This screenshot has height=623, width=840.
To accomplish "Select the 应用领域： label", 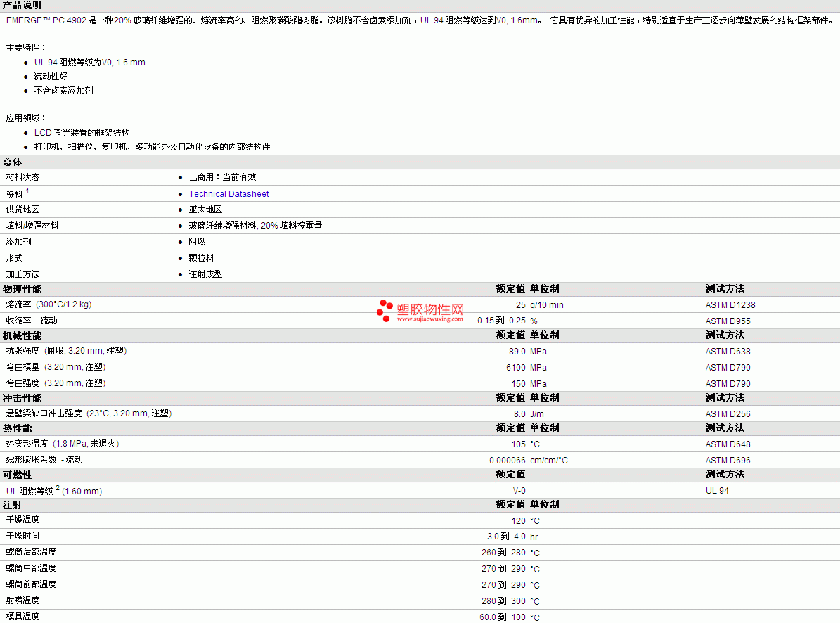I will pos(26,118).
